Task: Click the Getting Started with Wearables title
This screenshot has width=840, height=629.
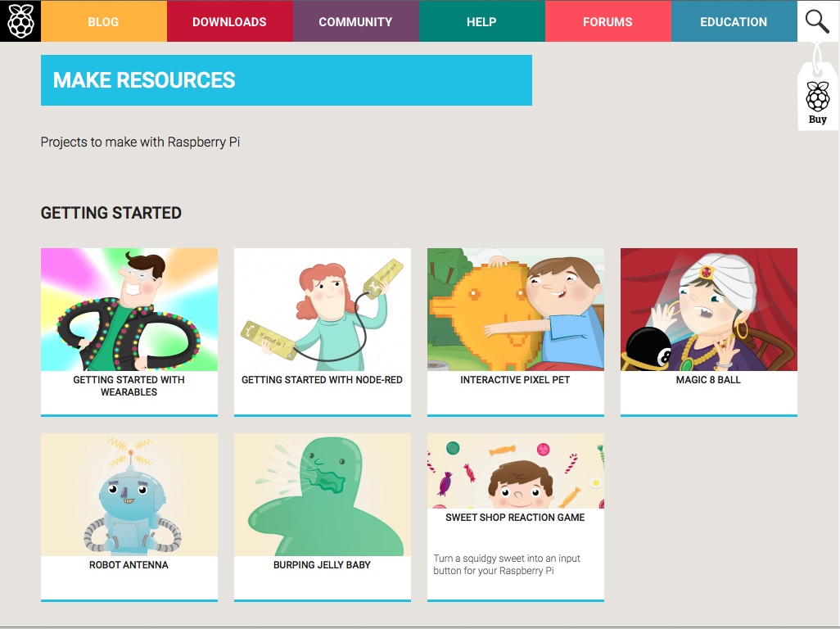Action: pos(129,386)
